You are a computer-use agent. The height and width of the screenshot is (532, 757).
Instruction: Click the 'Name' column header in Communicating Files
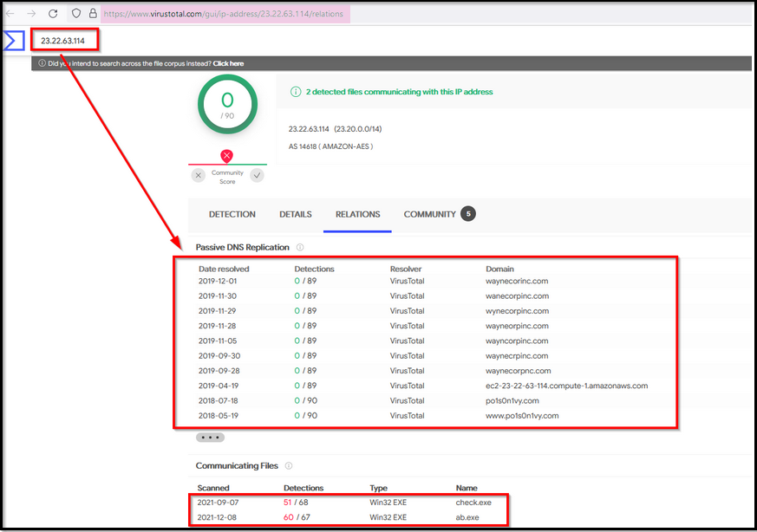point(467,488)
